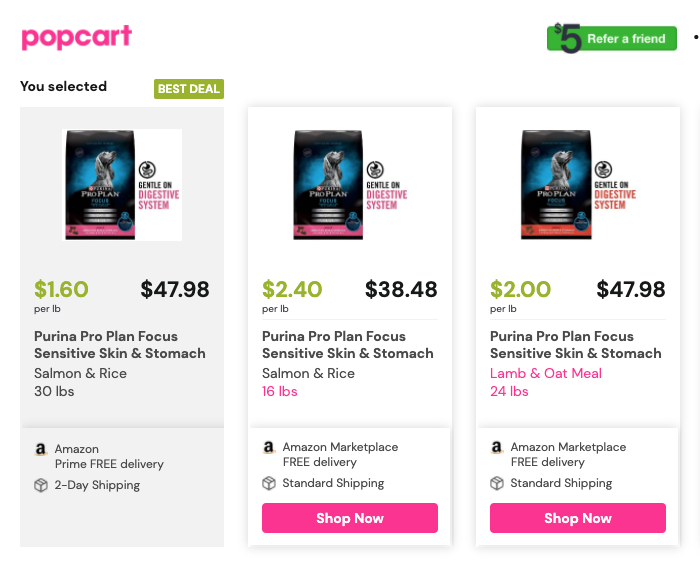Image resolution: width=700 pixels, height=561 pixels.
Task: Click the $5 Refer a friend button
Action: click(x=612, y=38)
